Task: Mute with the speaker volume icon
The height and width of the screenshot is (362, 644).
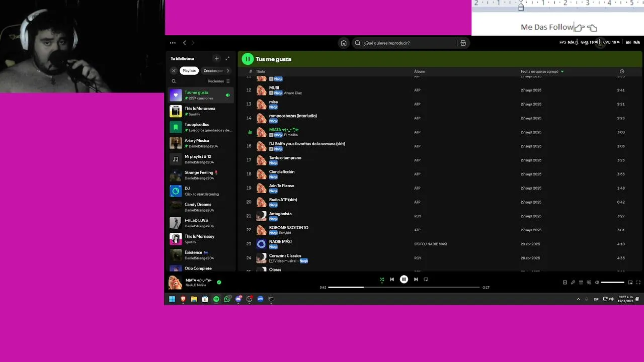Action: [597, 283]
